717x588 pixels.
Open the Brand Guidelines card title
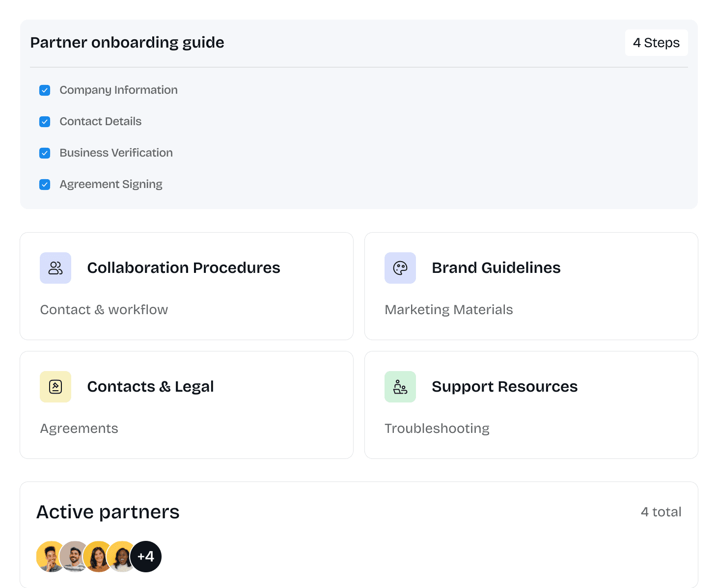click(x=496, y=268)
